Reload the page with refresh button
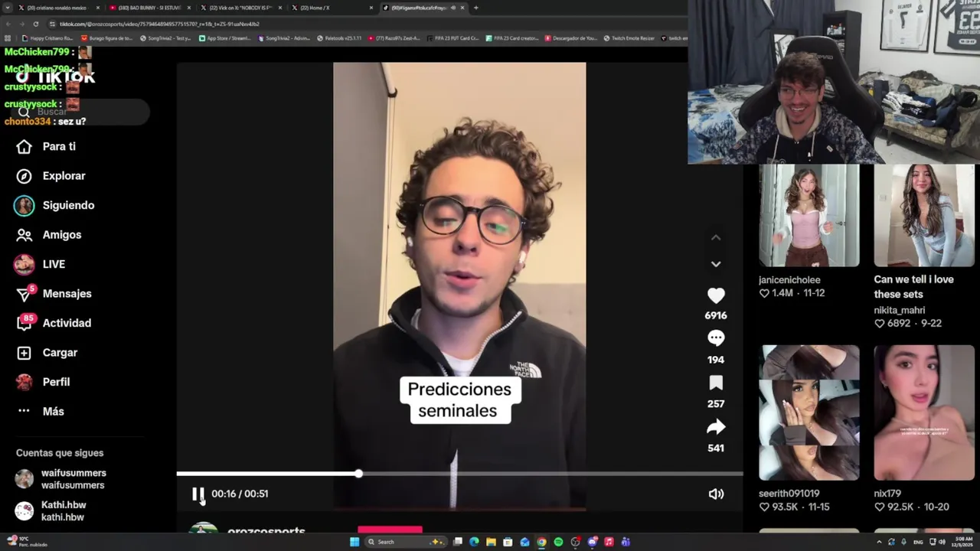This screenshot has height=551, width=980. coord(36,24)
